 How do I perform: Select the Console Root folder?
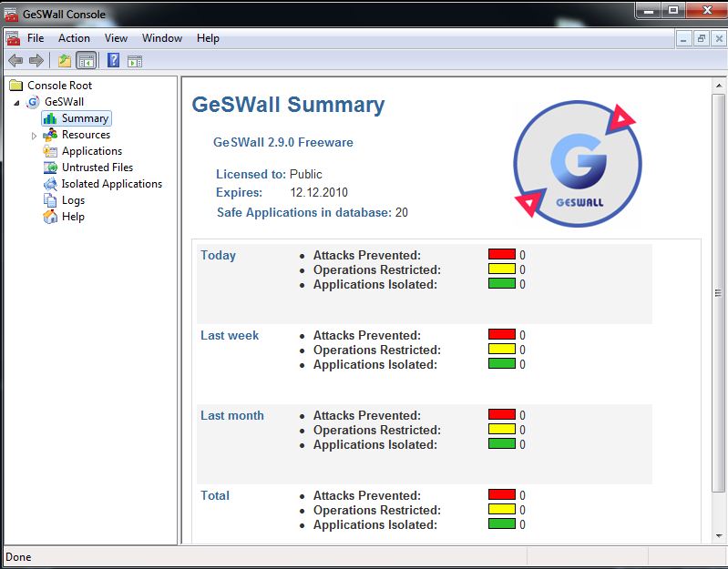pos(59,86)
